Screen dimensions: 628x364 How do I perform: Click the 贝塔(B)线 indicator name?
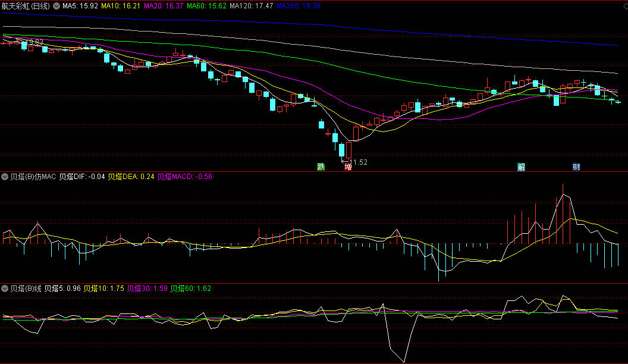26,288
